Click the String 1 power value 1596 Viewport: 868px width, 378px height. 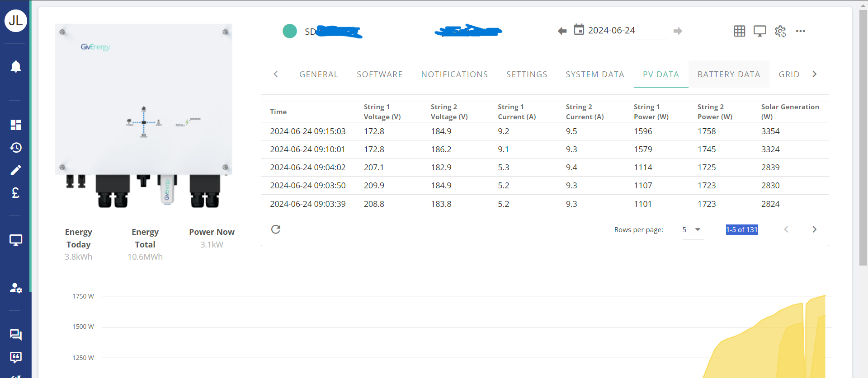(643, 131)
